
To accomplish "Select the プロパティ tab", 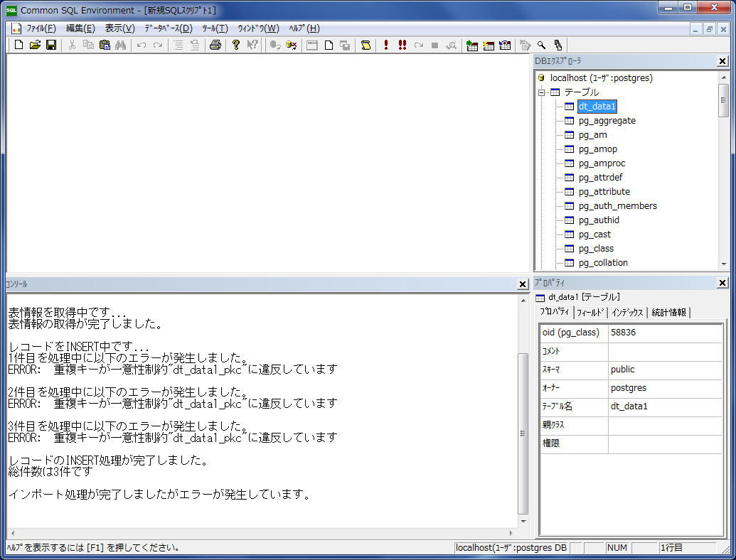I will pos(555,312).
